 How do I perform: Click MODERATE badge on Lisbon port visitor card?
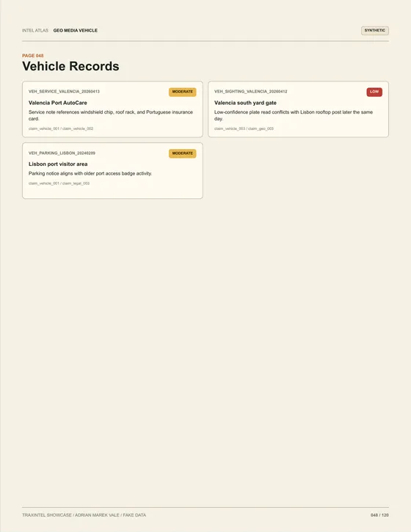coord(183,153)
